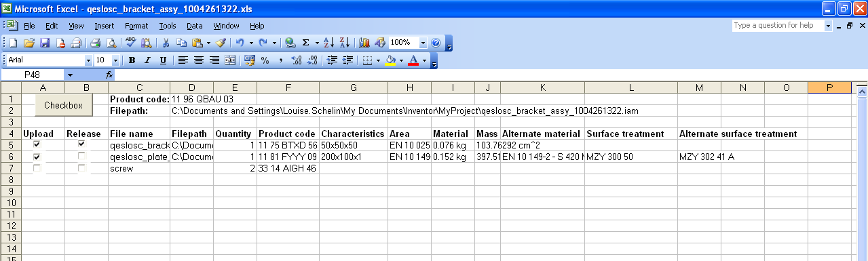Click the Checkbox button on the sheet
The image size is (868, 261).
tap(63, 105)
